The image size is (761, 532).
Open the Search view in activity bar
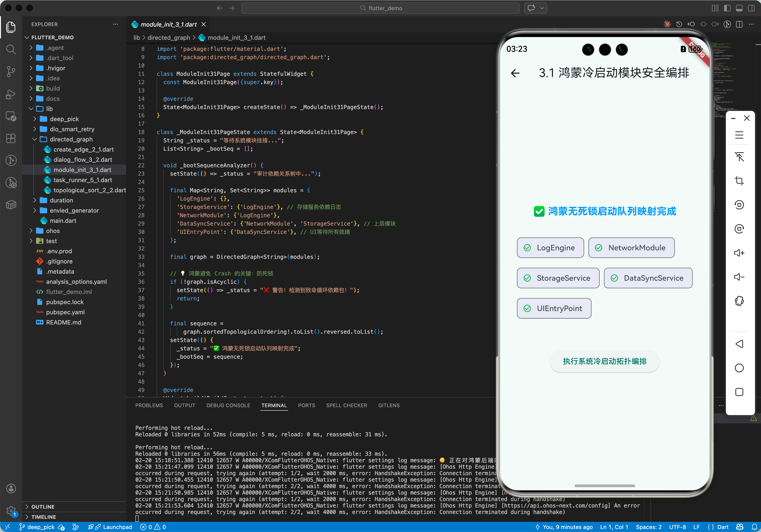pyautogui.click(x=11, y=49)
